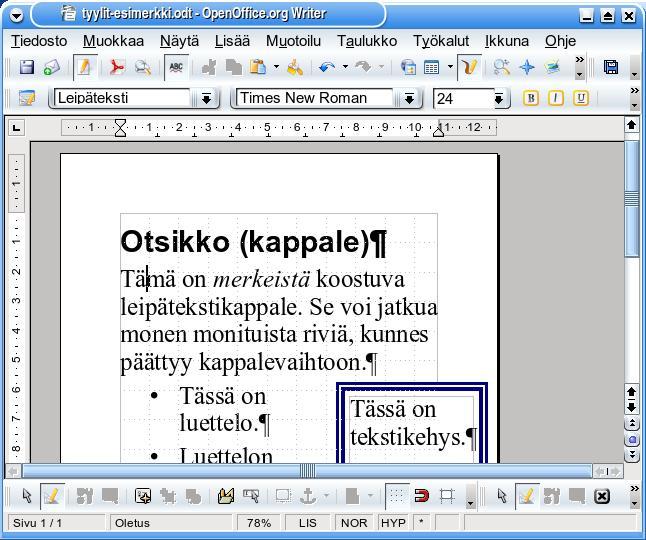Copy selection with the copy icon
The image size is (646, 540).
[x=234, y=67]
